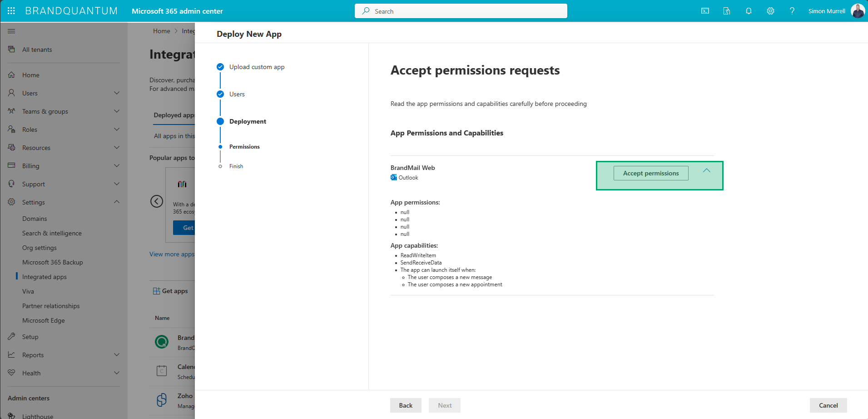Image resolution: width=868 pixels, height=419 pixels.
Task: Toggle the hamburger navigation menu icon
Action: click(11, 31)
